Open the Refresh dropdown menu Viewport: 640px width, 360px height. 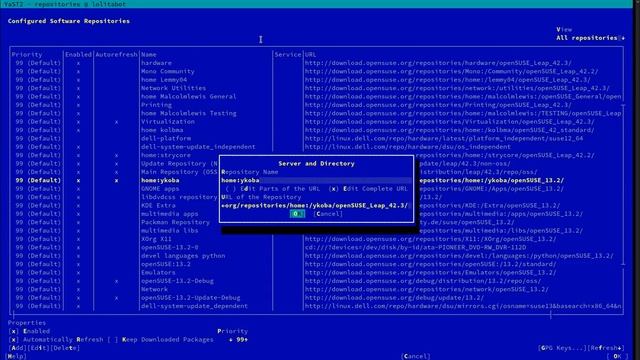tap(606, 348)
